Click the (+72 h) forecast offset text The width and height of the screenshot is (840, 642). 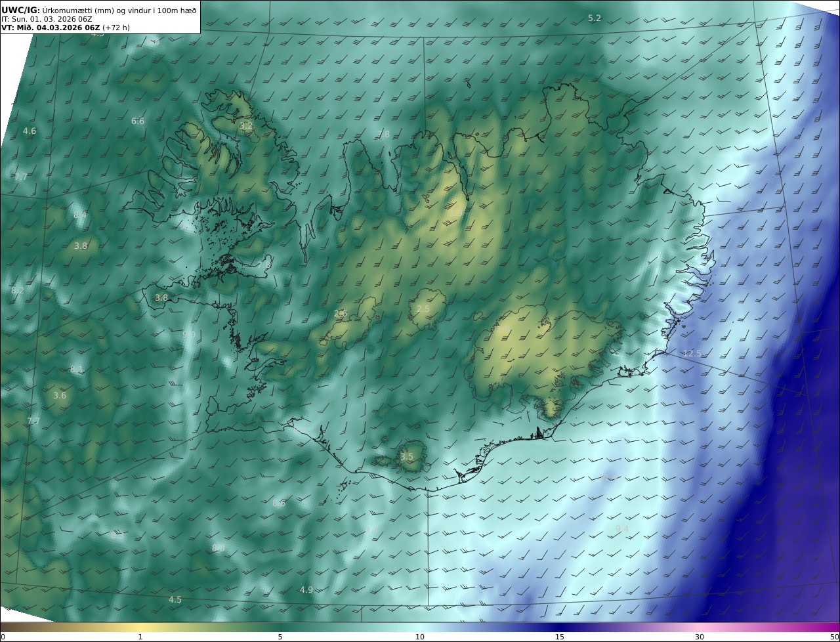(x=116, y=28)
